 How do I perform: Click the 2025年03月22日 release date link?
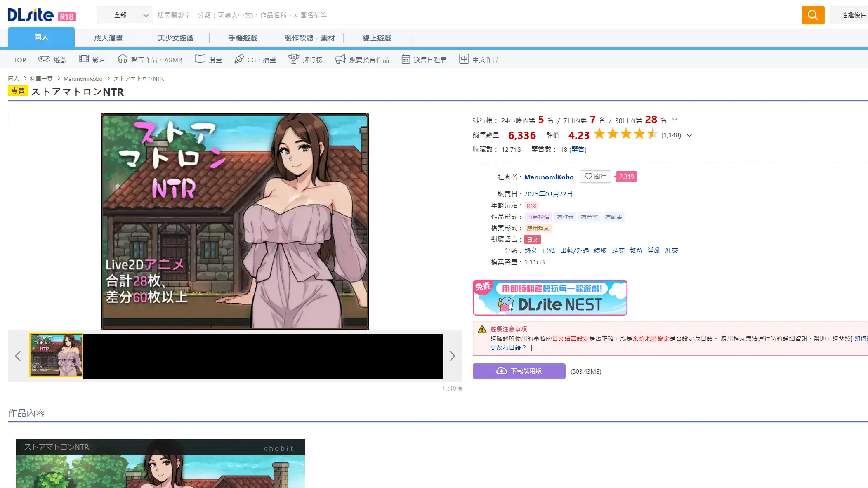548,194
